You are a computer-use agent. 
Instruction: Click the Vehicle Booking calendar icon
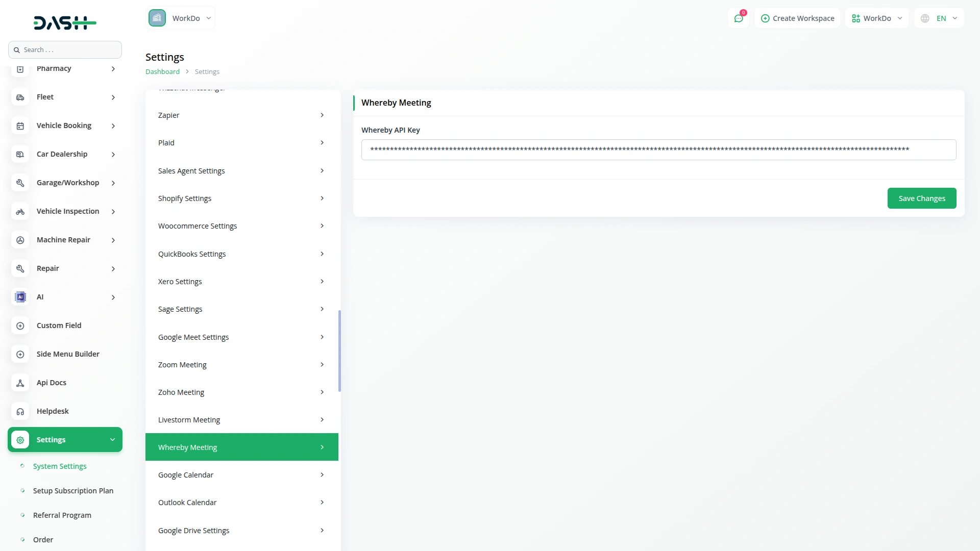point(20,126)
